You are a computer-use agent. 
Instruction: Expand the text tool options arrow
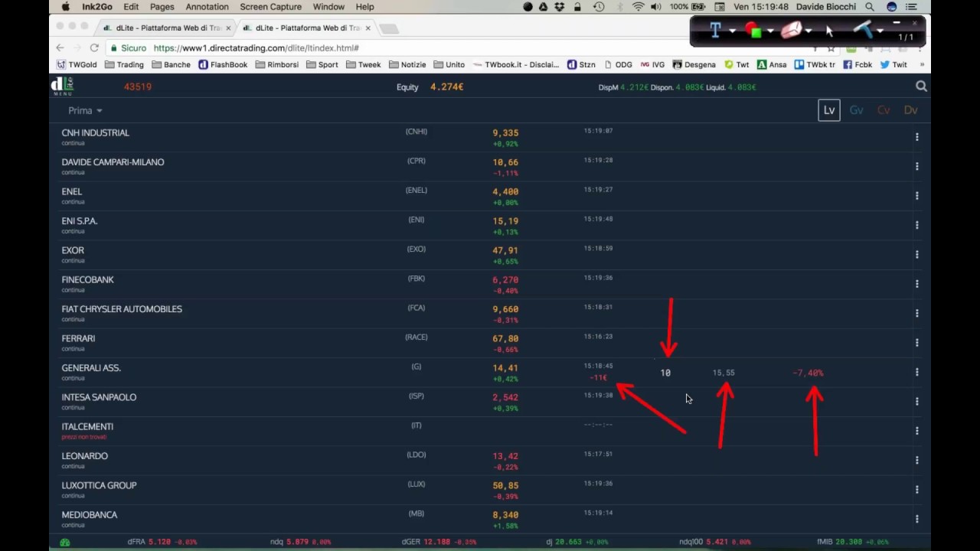(733, 31)
